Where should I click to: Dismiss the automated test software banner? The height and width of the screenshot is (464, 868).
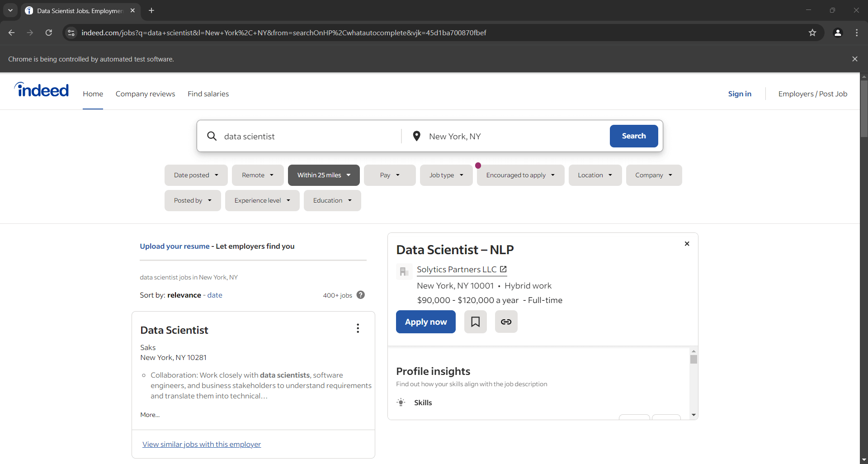click(x=854, y=59)
